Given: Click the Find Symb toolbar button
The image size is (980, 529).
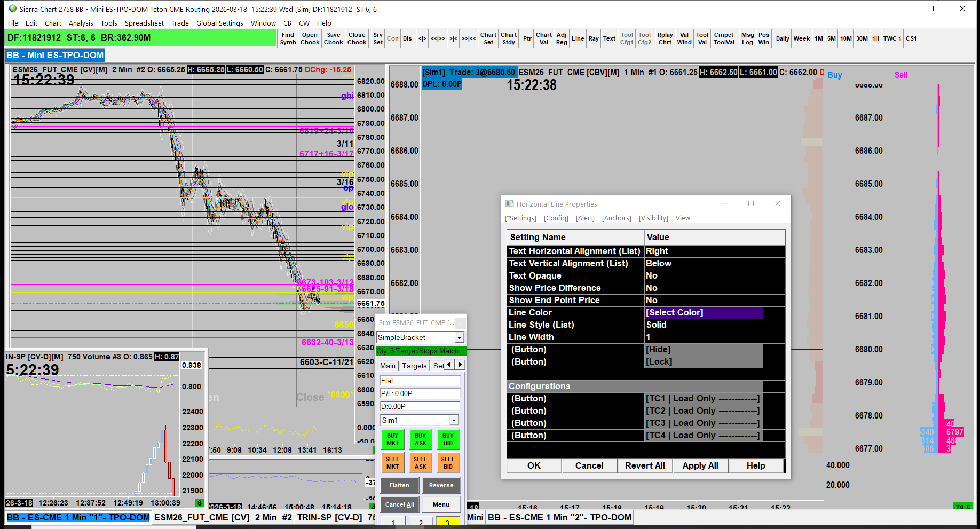Looking at the screenshot, I should [x=288, y=38].
